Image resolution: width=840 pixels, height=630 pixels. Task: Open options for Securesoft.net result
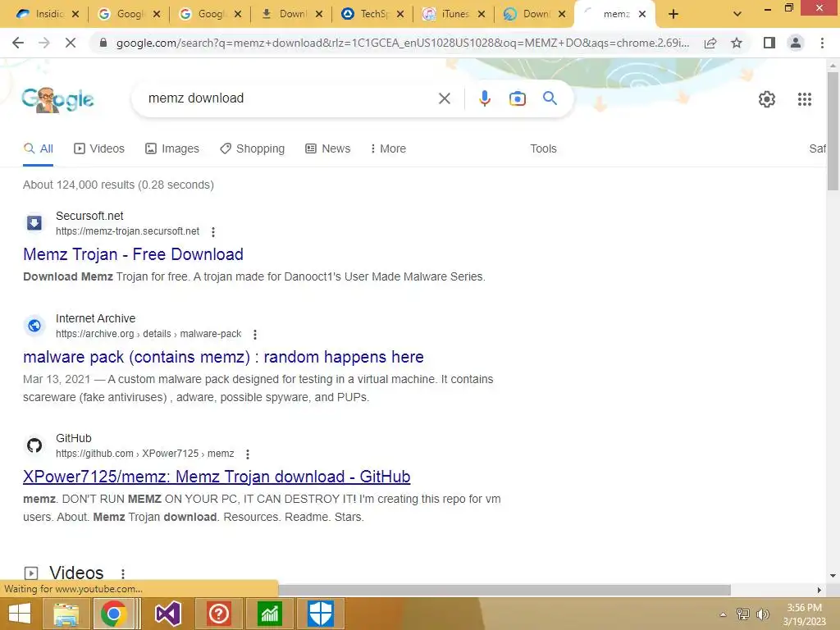pos(213,232)
